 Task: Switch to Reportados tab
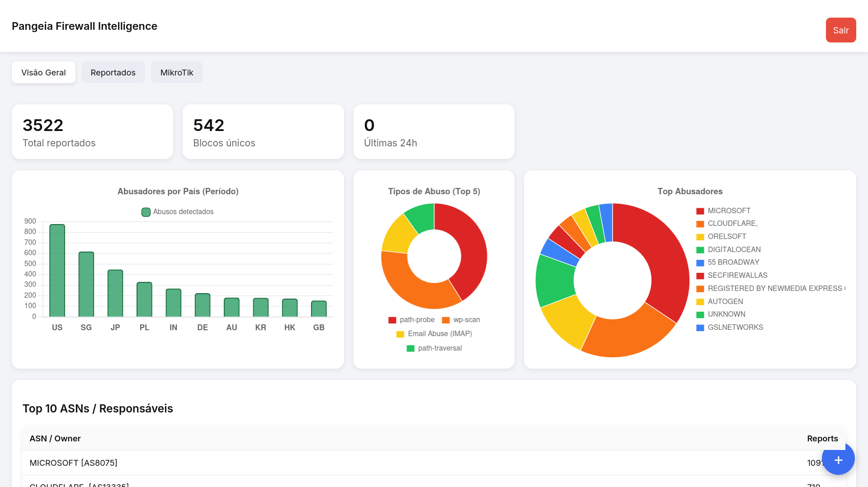[x=113, y=72]
